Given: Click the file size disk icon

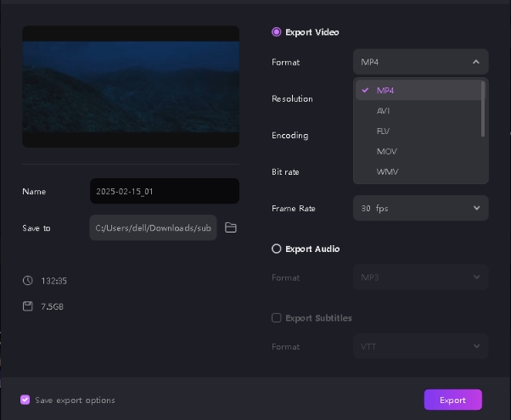Looking at the screenshot, I should point(28,306).
